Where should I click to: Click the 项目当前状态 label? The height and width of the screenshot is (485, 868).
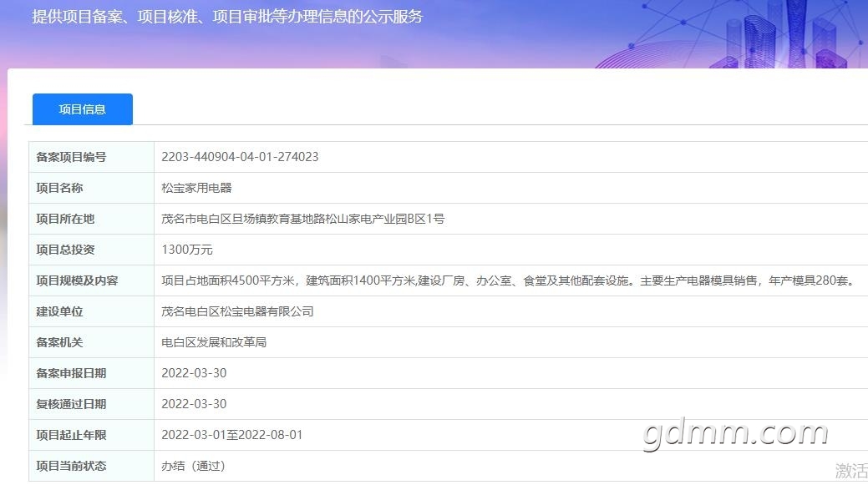point(71,466)
